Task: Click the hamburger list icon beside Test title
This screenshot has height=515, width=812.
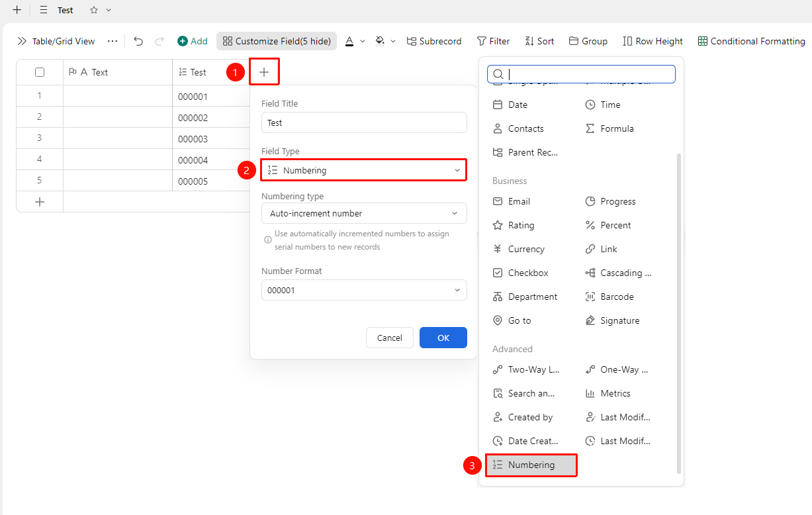Action: pyautogui.click(x=44, y=11)
